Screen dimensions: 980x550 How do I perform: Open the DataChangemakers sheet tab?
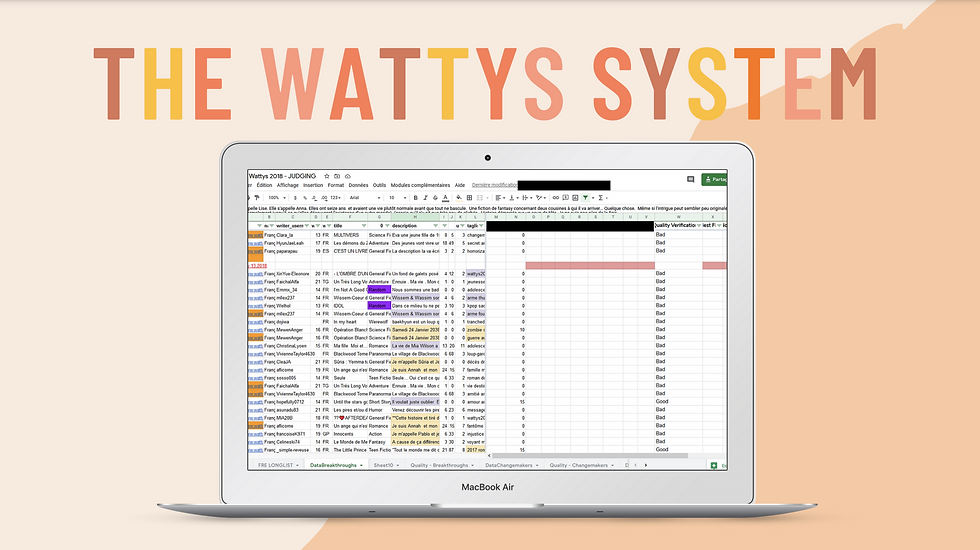point(512,465)
